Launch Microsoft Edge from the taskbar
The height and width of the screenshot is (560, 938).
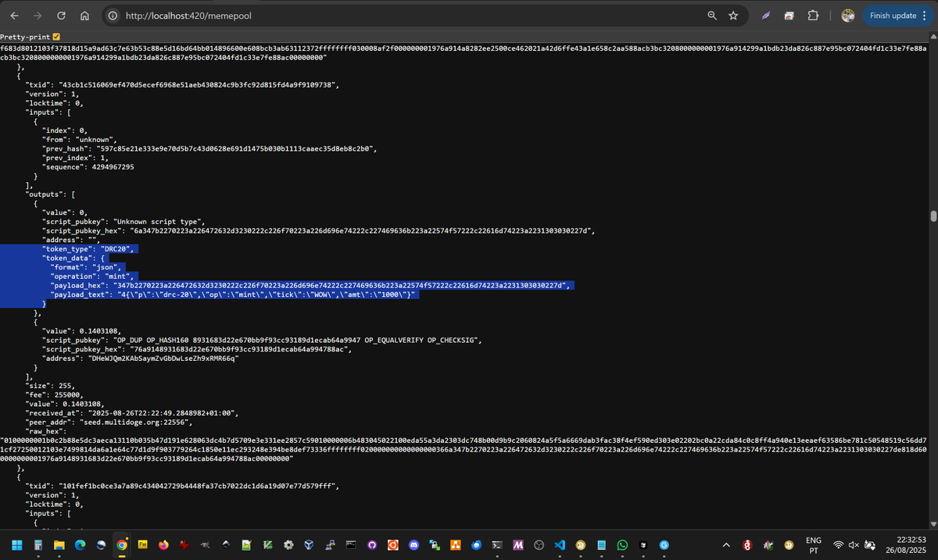[80, 544]
